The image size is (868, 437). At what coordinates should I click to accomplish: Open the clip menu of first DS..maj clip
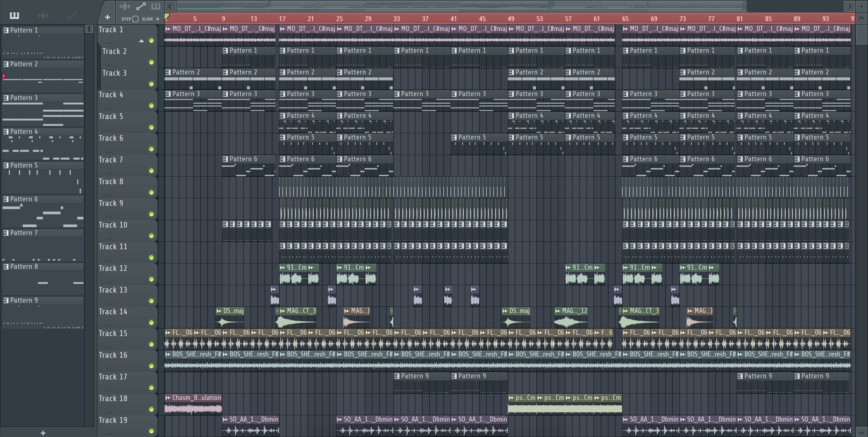(219, 311)
